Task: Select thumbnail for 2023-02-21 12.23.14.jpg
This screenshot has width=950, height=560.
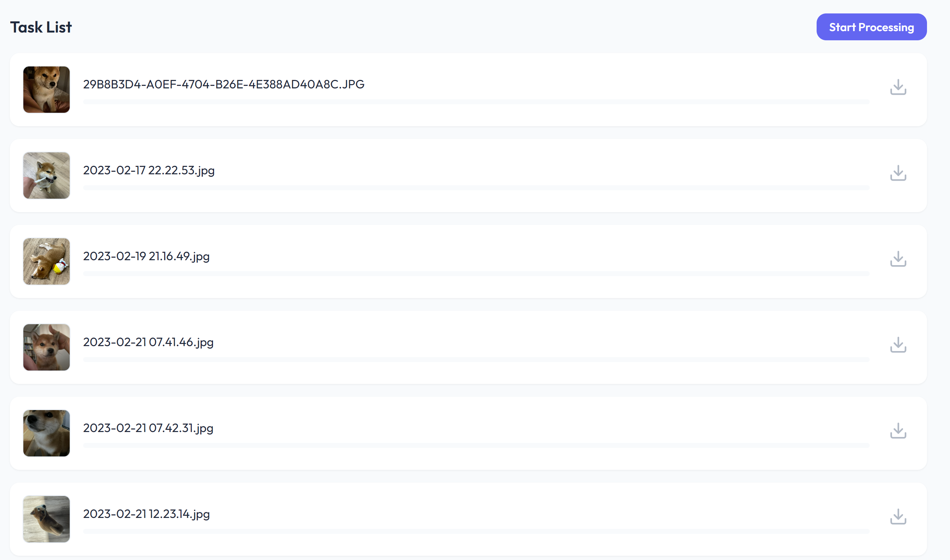Action: tap(46, 519)
